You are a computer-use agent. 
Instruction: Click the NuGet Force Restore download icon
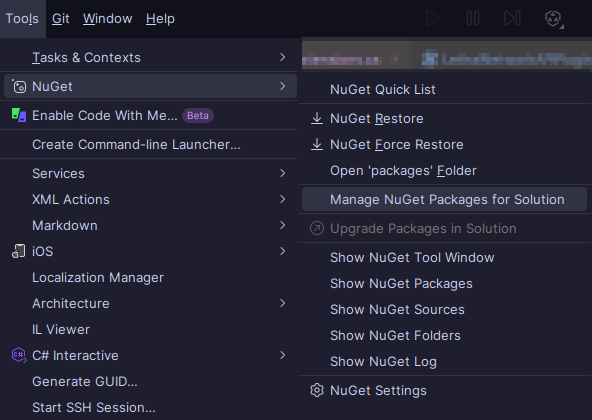point(317,144)
